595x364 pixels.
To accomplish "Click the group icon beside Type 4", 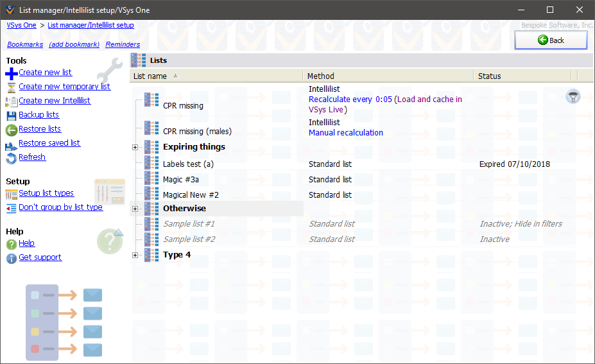I will click(151, 255).
